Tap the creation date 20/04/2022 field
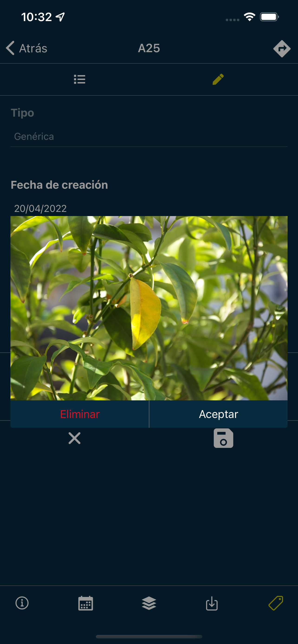 tap(40, 208)
